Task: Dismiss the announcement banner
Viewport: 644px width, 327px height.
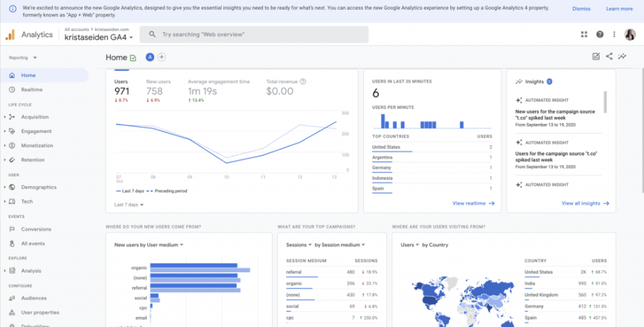Action: click(581, 9)
